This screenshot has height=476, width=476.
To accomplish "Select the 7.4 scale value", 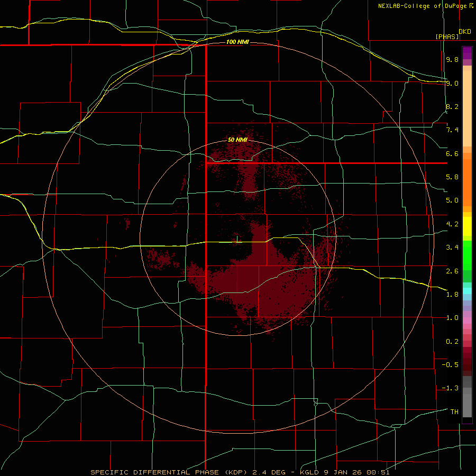I will 452,130.
